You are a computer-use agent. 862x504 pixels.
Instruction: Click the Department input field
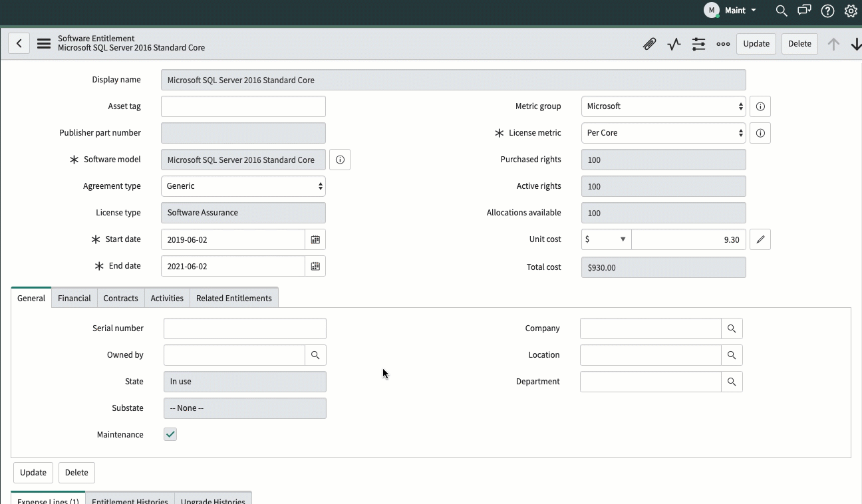pyautogui.click(x=650, y=382)
